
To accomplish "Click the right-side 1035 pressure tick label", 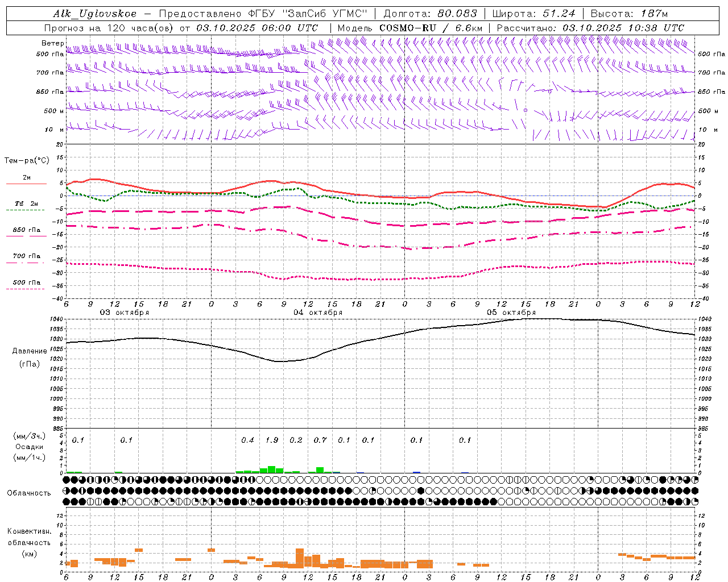I will coord(705,329).
